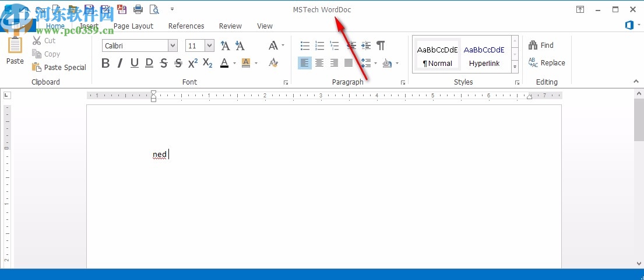Increase the paragraph indent
644x280 pixels.
(366, 45)
